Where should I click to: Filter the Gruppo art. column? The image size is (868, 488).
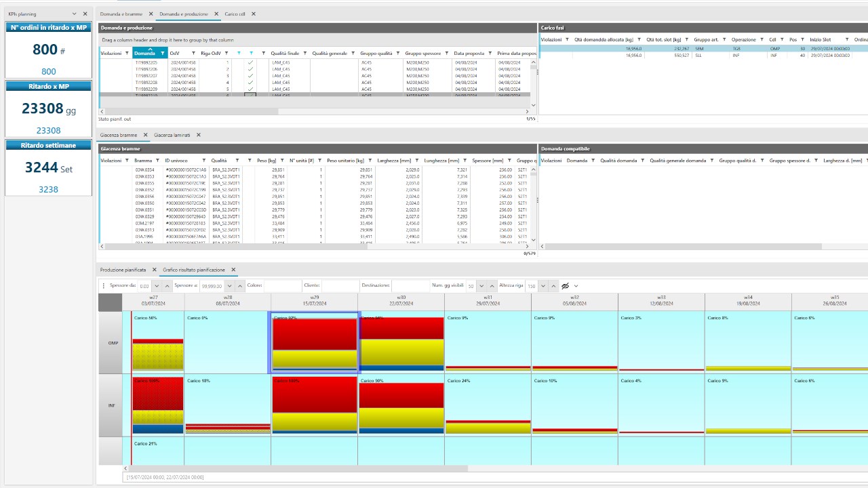724,40
